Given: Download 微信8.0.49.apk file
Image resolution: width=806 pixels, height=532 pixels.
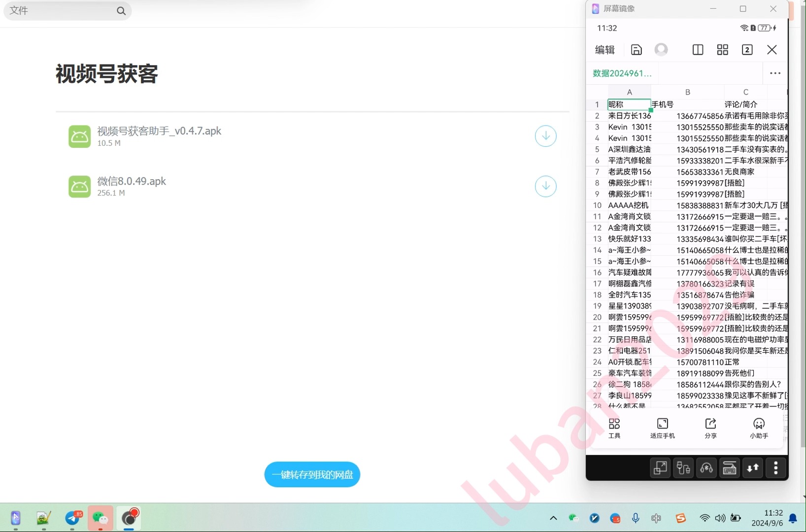Looking at the screenshot, I should (x=545, y=186).
